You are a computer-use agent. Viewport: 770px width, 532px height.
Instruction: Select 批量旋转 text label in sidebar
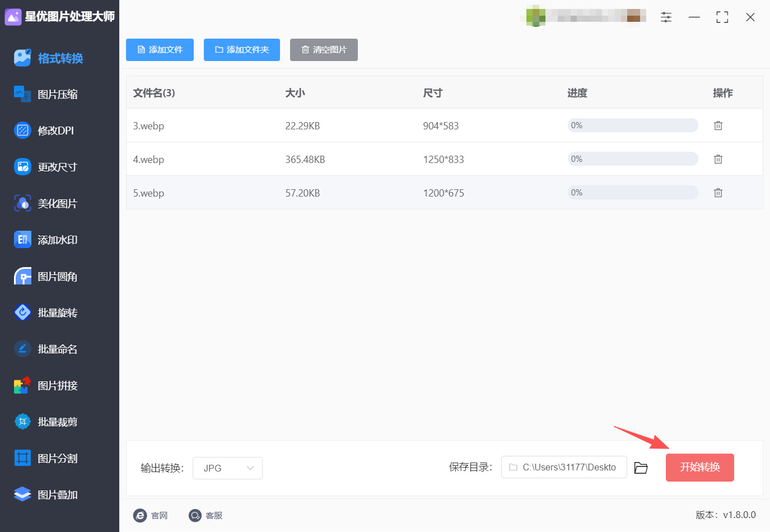pyautogui.click(x=58, y=313)
